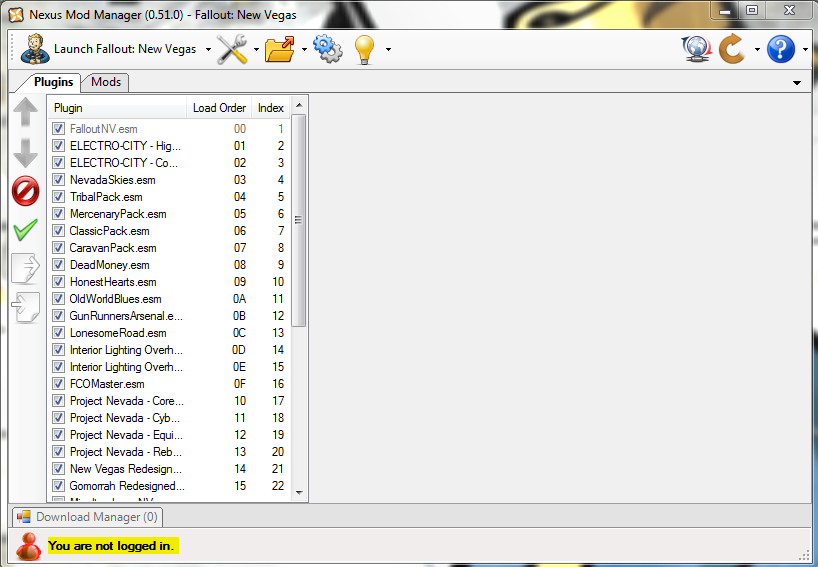This screenshot has height=567, width=818.
Task: Click the Launch Fallout: New Vegas label
Action: (125, 49)
